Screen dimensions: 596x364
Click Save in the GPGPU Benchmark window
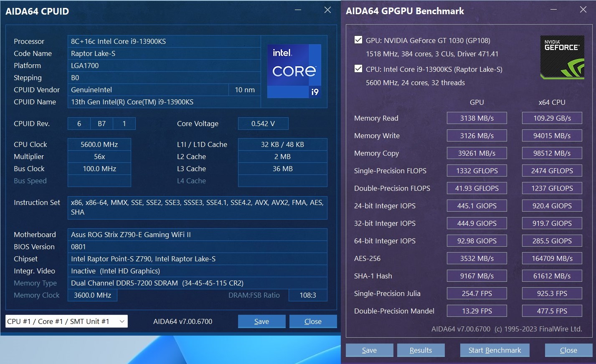tap(369, 350)
